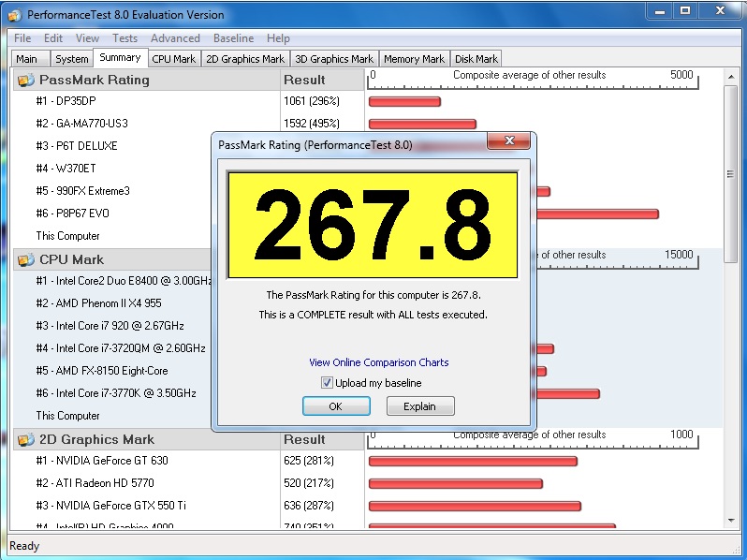Click the PerformanceTest app icon in title bar

[14, 15]
